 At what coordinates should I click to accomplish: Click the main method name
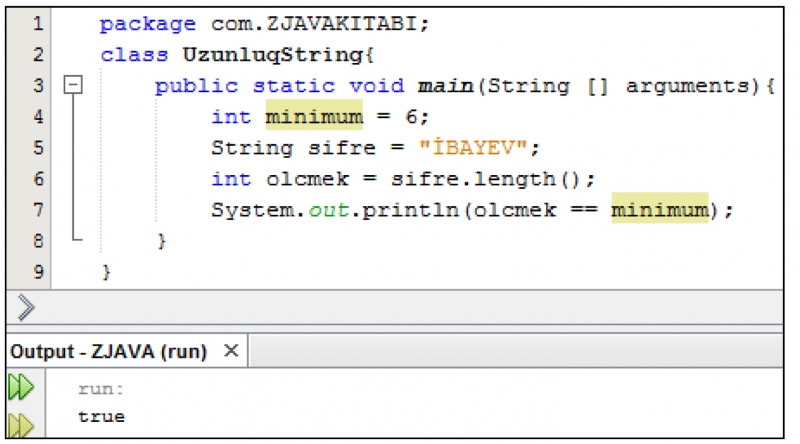pyautogui.click(x=445, y=86)
